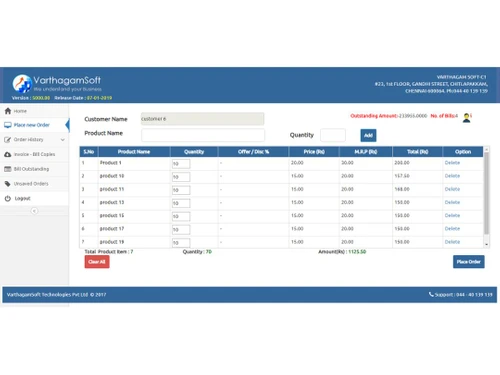Click the Total Product Item : 7 text
Screen dimensions: 500x375
109,252
